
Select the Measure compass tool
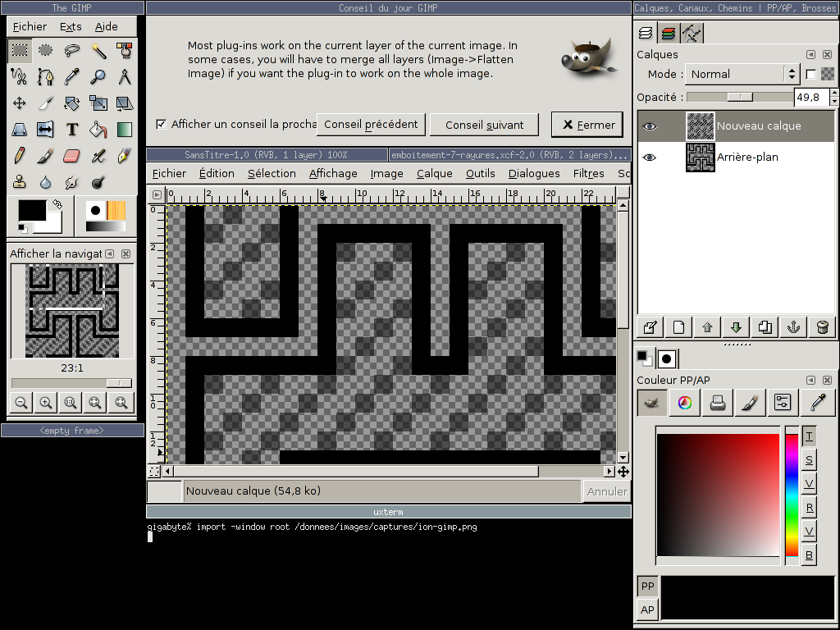click(125, 76)
